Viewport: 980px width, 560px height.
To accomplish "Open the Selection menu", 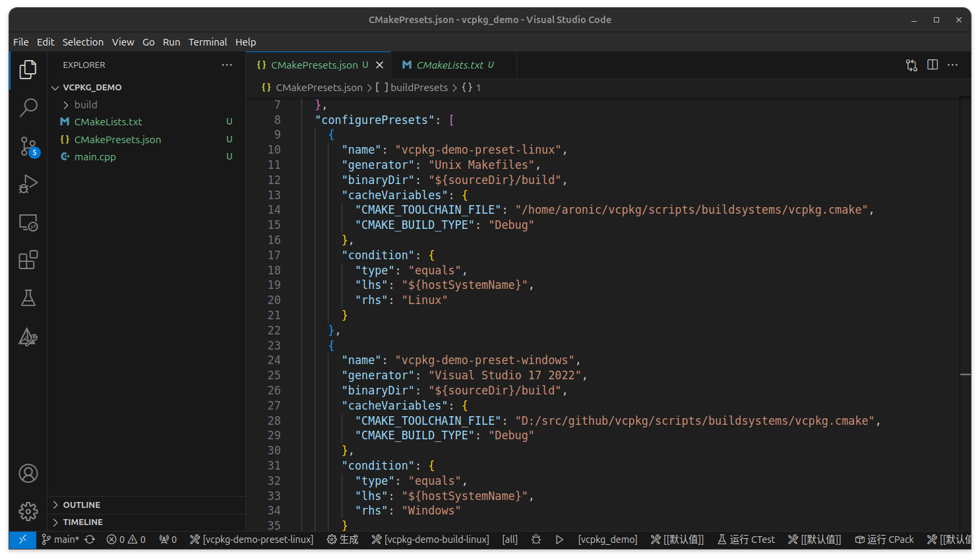I will pyautogui.click(x=83, y=42).
